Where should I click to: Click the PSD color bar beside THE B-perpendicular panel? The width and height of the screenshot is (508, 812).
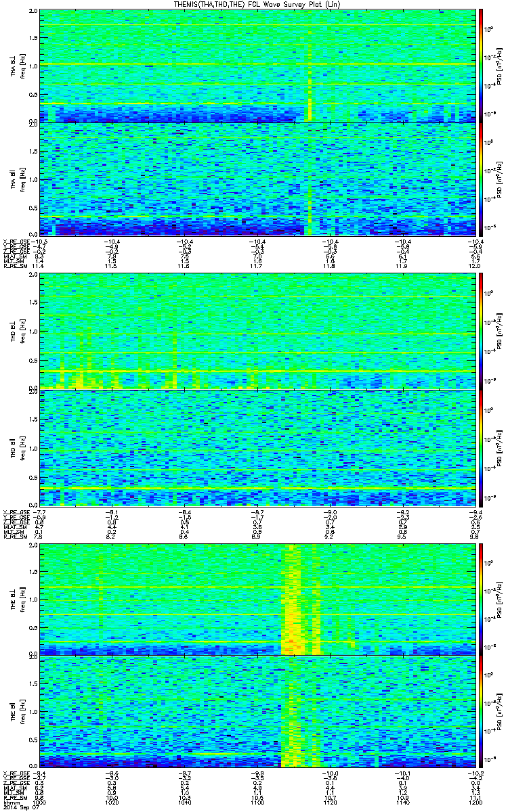pos(482,600)
